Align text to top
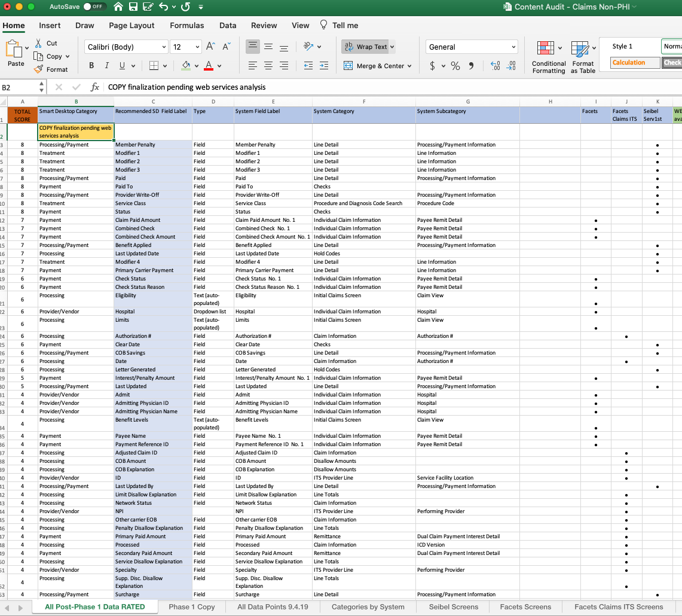 point(253,46)
